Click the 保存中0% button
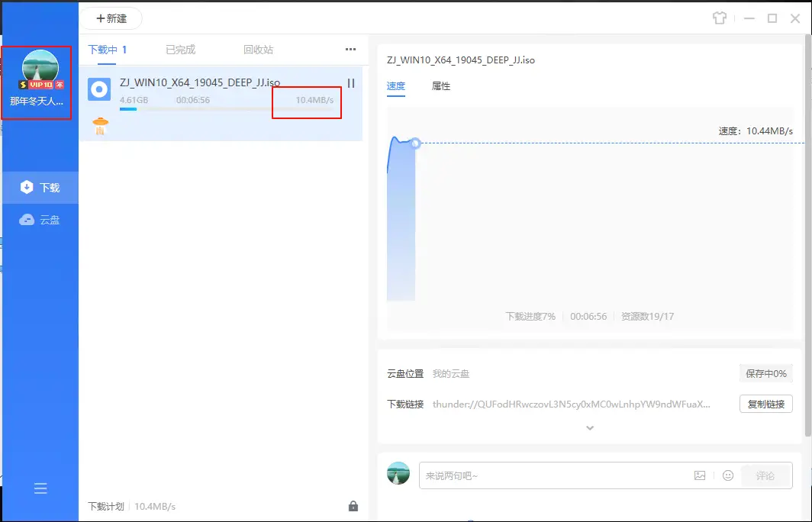 [766, 373]
